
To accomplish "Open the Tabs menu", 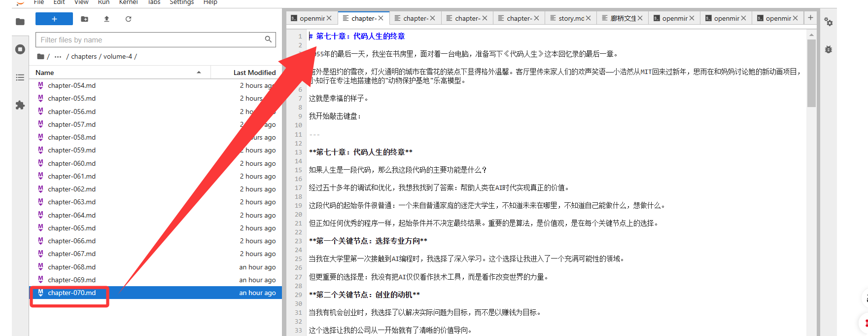I will [x=154, y=2].
